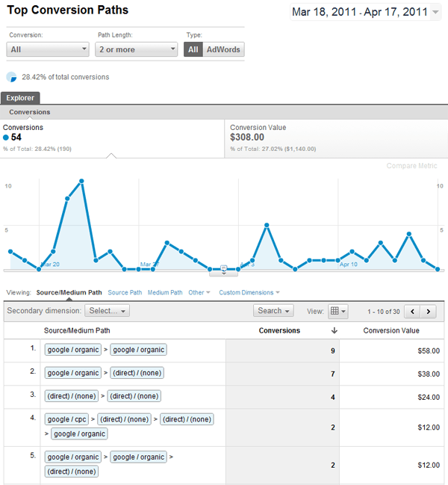Open the Path Length dropdown

(137, 49)
